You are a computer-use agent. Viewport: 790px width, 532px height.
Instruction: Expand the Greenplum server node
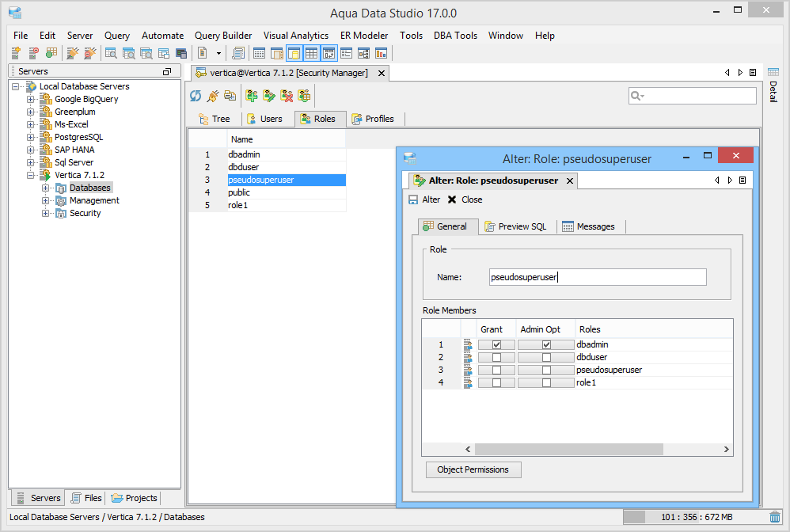pyautogui.click(x=31, y=112)
